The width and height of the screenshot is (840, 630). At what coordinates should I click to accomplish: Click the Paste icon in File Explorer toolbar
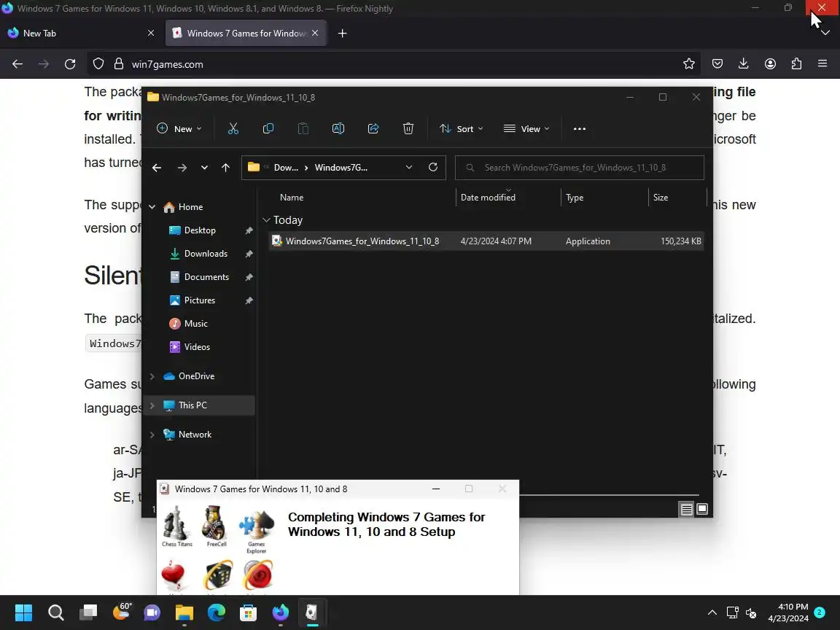tap(303, 128)
